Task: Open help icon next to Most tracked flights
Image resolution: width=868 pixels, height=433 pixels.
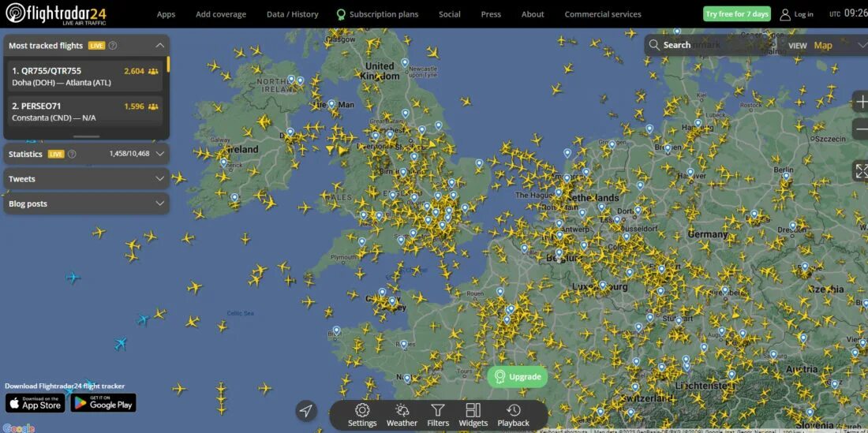Action: [x=113, y=45]
